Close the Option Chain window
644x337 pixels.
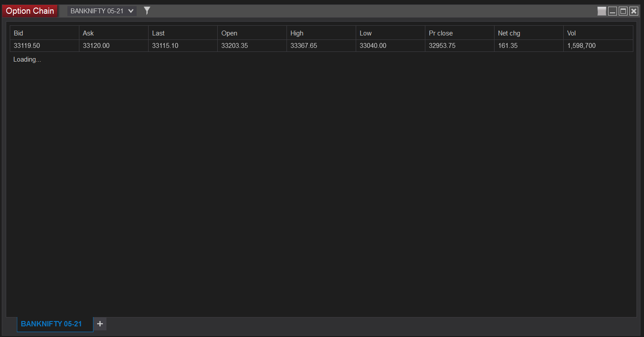pos(634,11)
